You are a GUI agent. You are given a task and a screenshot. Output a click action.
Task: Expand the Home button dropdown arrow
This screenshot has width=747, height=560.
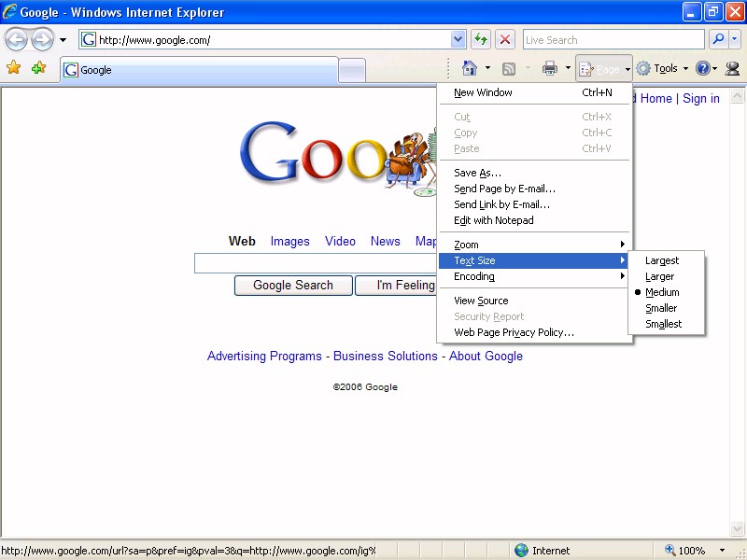coord(487,68)
